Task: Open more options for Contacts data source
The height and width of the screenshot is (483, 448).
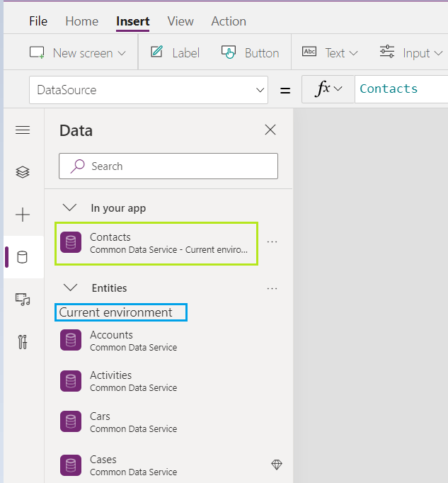Action: [x=272, y=242]
